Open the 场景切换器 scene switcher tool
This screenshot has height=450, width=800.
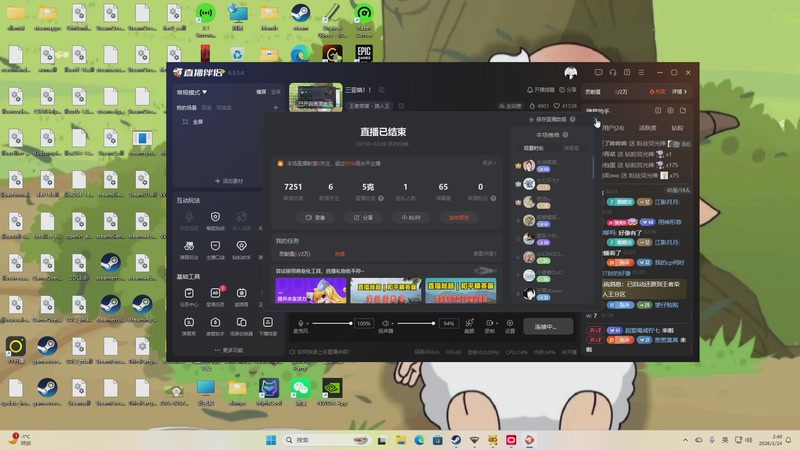(x=241, y=326)
